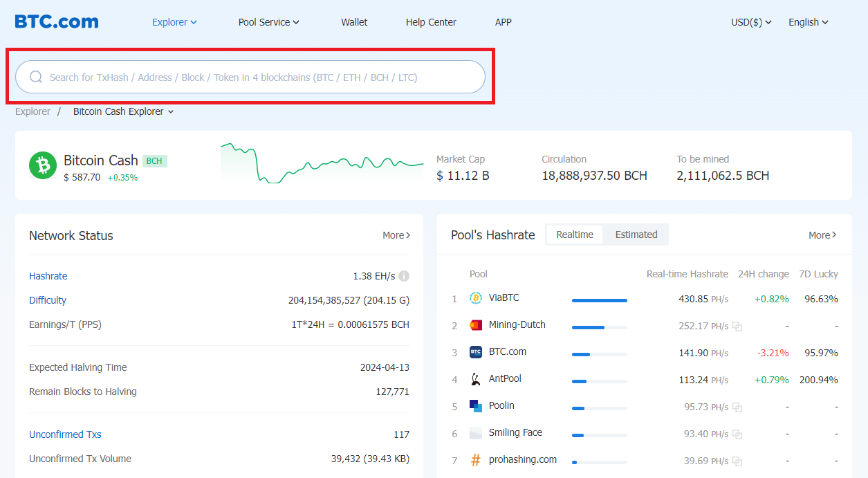
Task: Open the USD($) currency selector
Action: [751, 22]
